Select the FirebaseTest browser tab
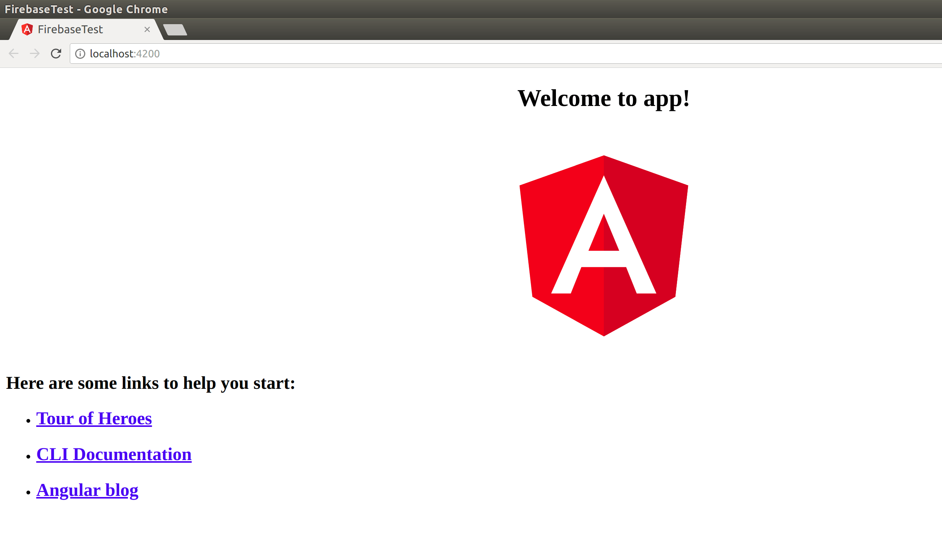The image size is (942, 560). click(86, 29)
